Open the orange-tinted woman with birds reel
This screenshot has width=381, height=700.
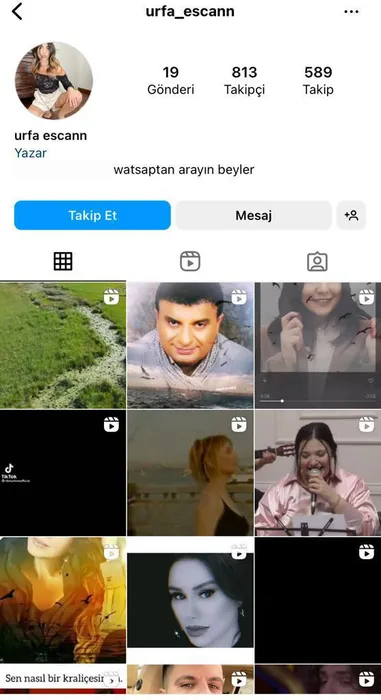[x=63, y=600]
